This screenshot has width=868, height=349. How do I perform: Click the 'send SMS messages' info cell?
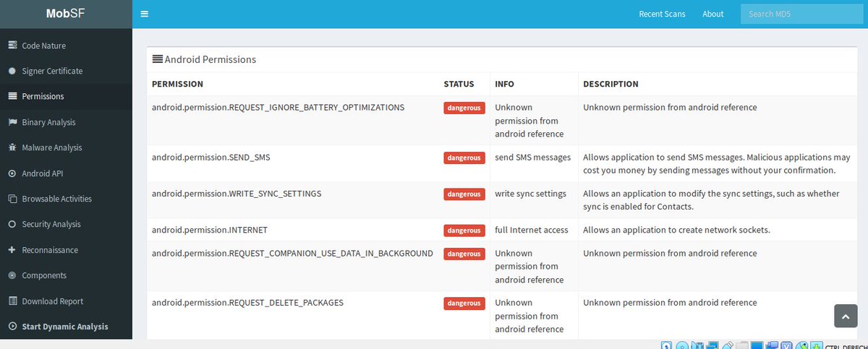533,157
